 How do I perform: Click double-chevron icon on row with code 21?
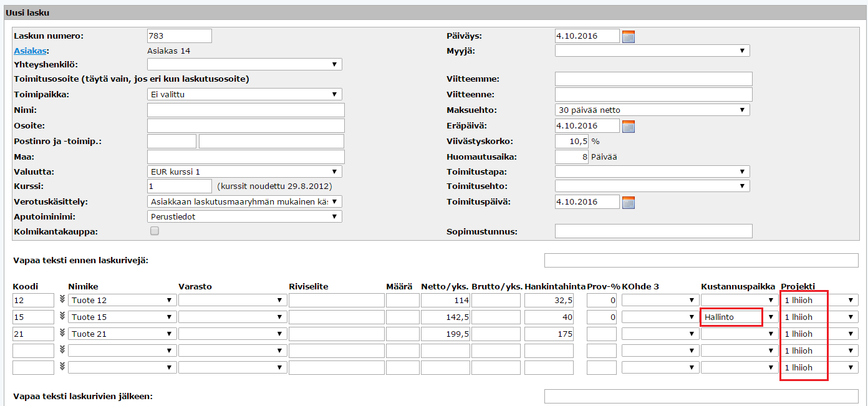[x=62, y=333]
